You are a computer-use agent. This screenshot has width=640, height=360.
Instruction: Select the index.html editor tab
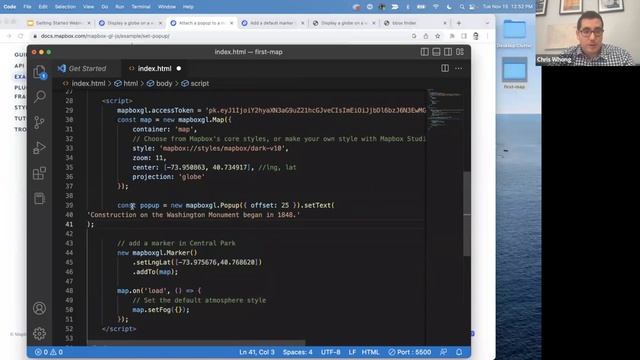[x=154, y=69]
